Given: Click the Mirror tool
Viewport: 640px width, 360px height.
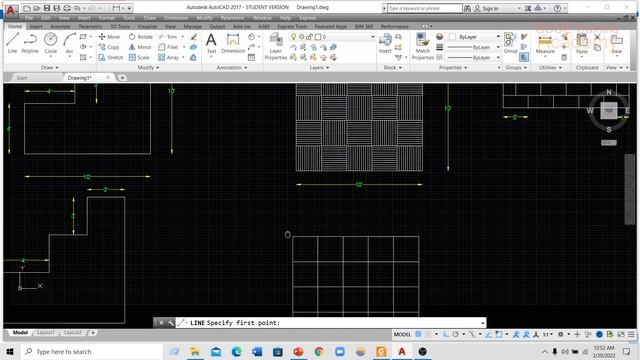Looking at the screenshot, I should (x=140, y=47).
